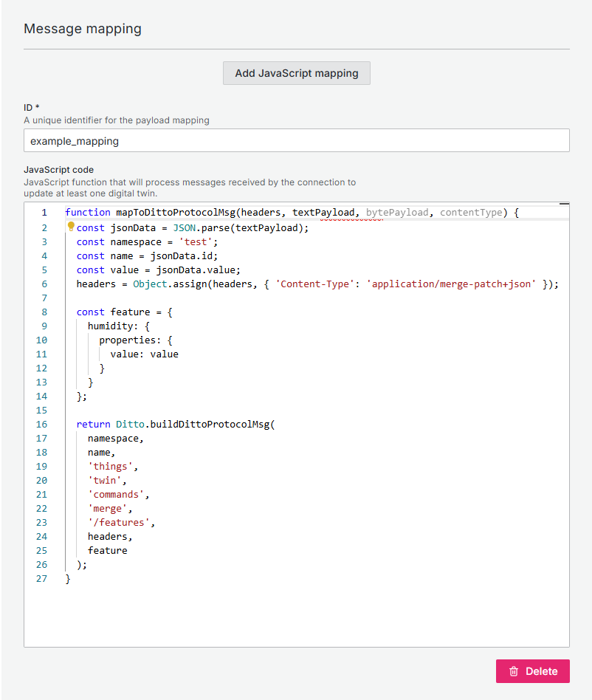This screenshot has height=700, width=592.
Task: Click the 'things' string on line 19
Action: coord(110,467)
